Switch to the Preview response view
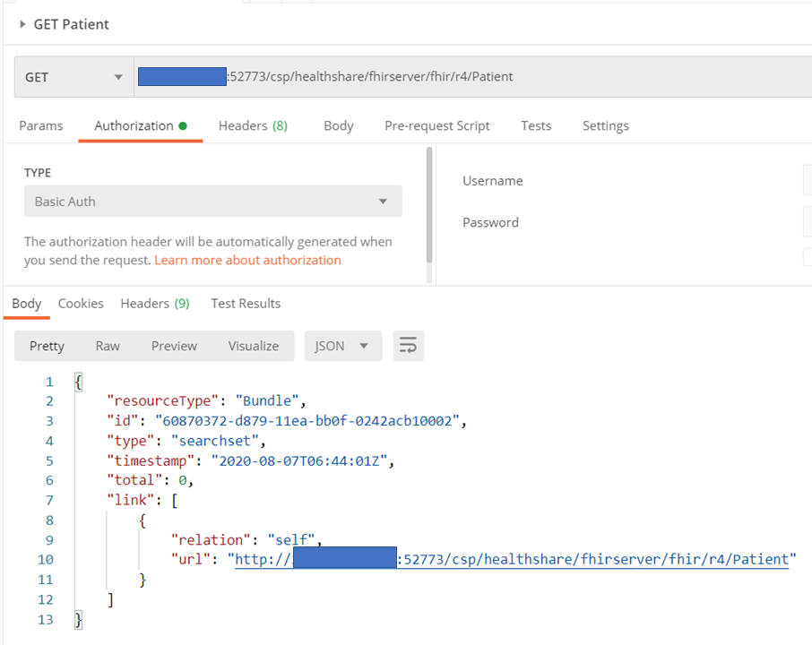 [174, 346]
